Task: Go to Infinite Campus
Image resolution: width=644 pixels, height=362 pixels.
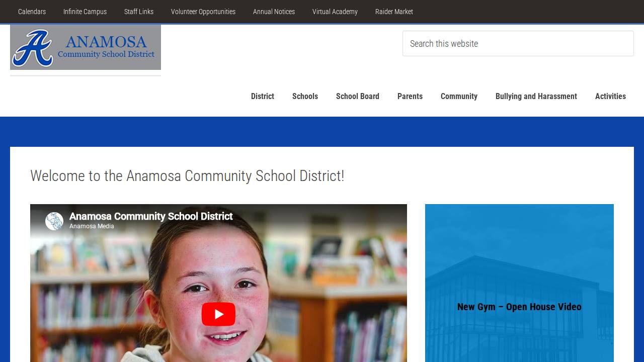Action: click(85, 12)
